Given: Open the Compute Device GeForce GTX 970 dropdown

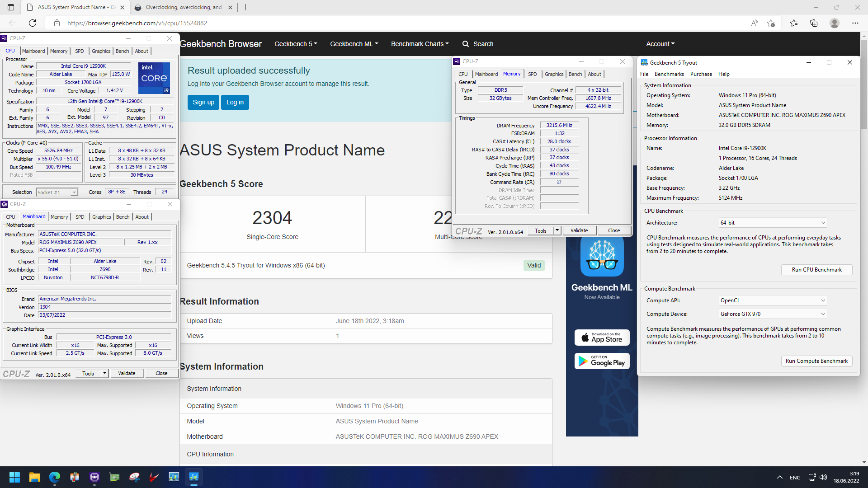Looking at the screenshot, I should [x=773, y=314].
